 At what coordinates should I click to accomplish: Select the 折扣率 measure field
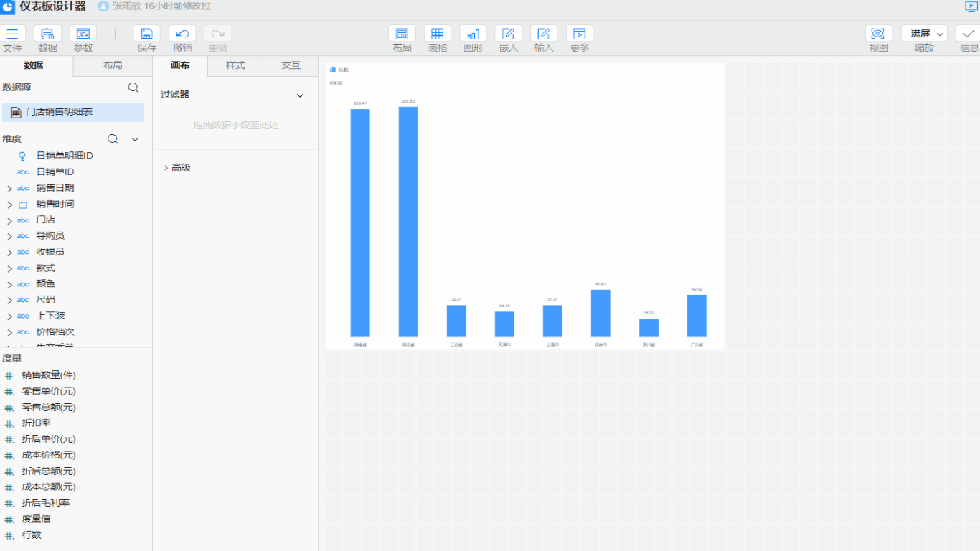tap(37, 423)
